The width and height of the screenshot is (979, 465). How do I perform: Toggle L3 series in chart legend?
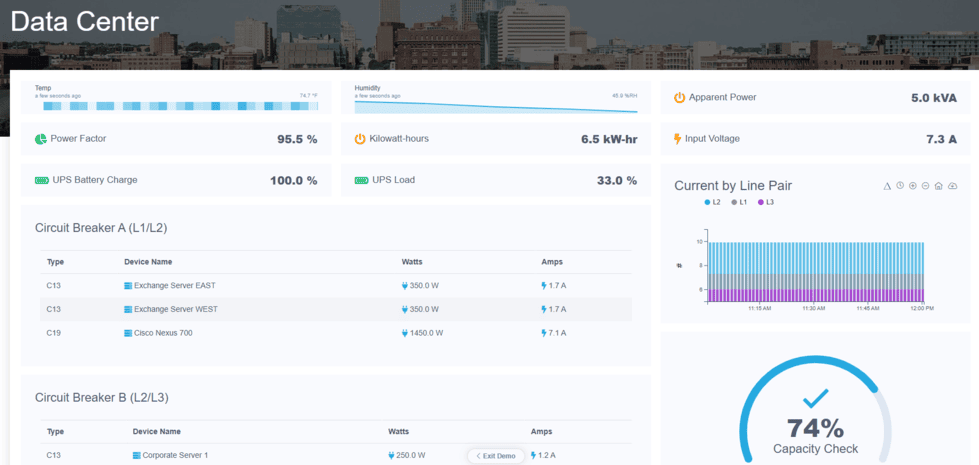pos(766,203)
